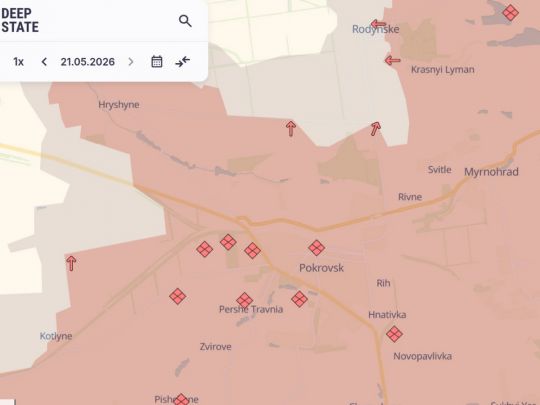Go to the previous date
The height and width of the screenshot is (405, 540).
(x=44, y=62)
